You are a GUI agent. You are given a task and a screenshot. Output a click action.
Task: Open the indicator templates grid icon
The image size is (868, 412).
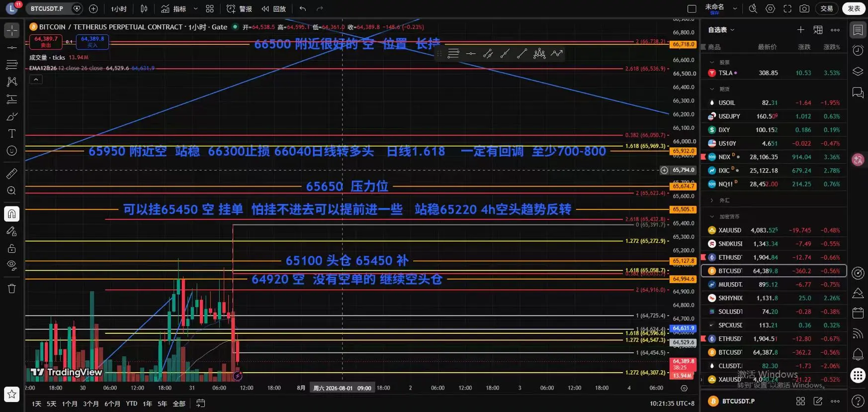(x=210, y=8)
